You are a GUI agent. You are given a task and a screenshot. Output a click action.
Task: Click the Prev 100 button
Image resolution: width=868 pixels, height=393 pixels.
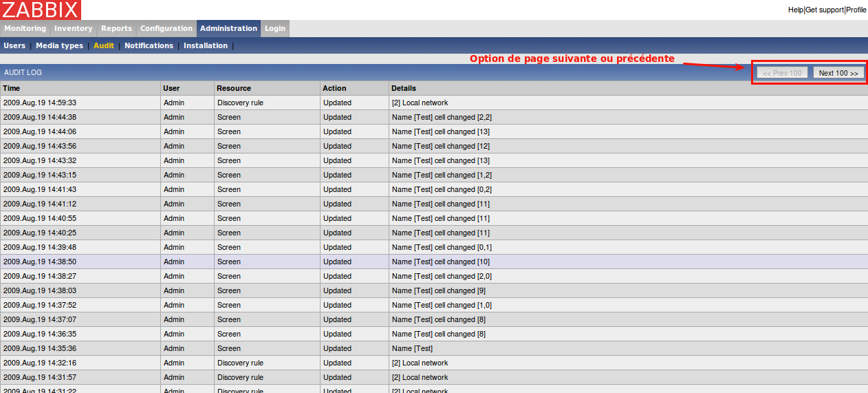coord(782,73)
